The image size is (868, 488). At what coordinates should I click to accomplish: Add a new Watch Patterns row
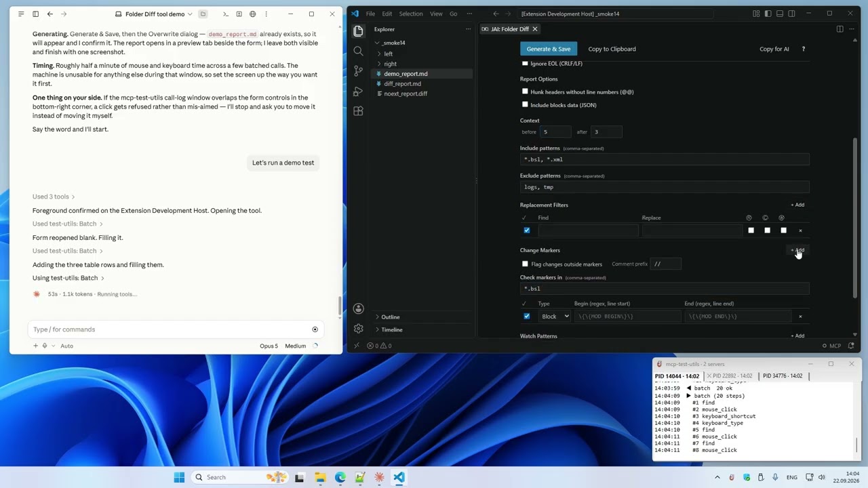click(797, 335)
